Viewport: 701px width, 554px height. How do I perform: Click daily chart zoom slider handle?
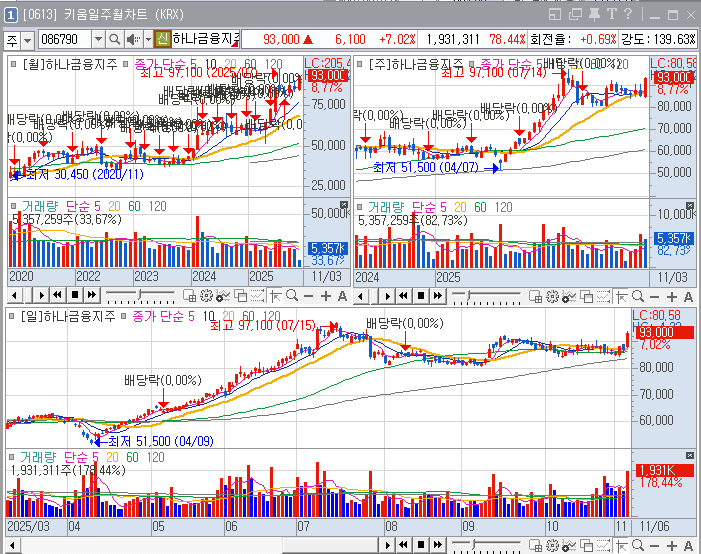(x=474, y=544)
